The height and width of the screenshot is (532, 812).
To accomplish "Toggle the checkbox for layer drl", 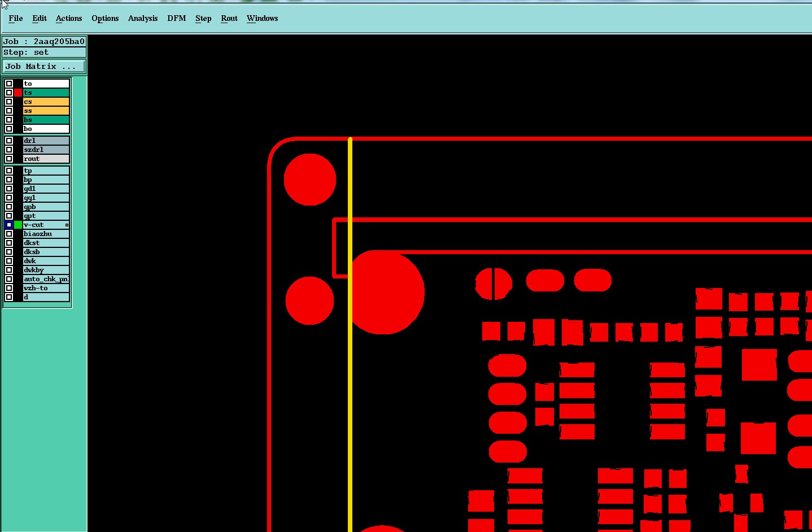I will pyautogui.click(x=9, y=141).
